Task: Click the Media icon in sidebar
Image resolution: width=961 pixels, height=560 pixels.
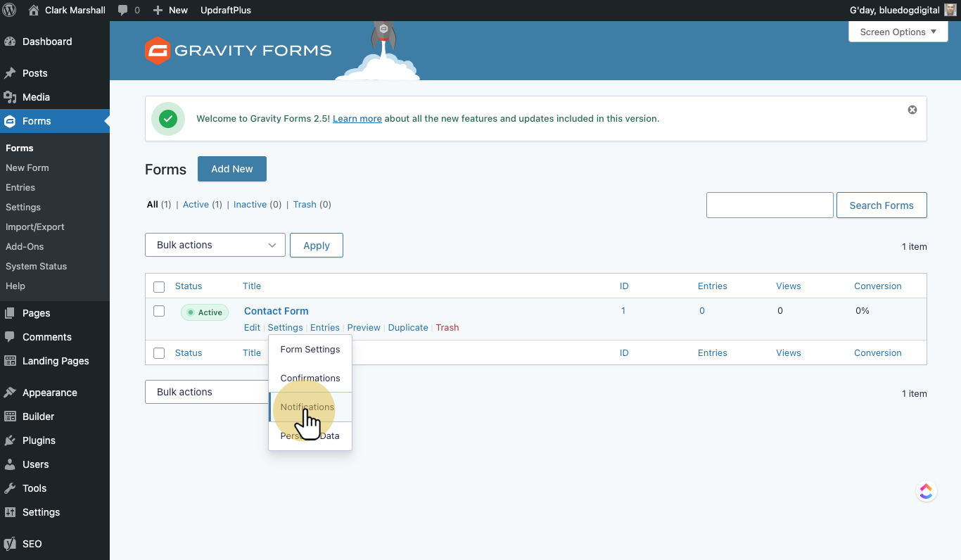Action: [x=10, y=97]
